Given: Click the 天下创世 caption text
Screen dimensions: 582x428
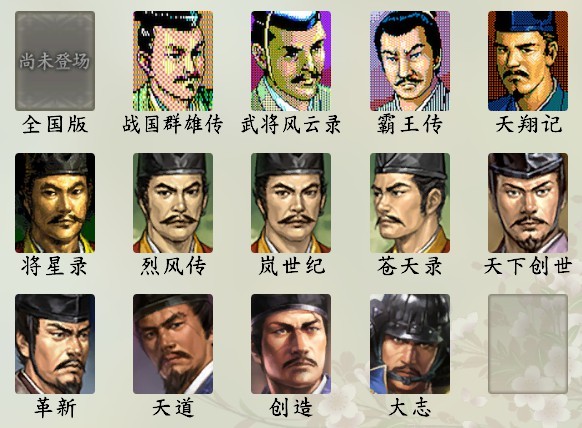Looking at the screenshot, I should click(x=528, y=266).
